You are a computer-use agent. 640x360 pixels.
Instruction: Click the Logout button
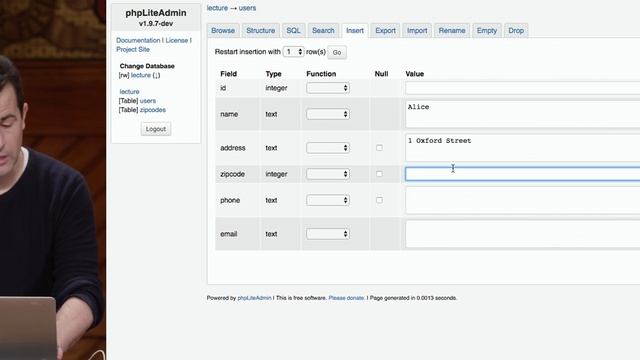pos(156,129)
